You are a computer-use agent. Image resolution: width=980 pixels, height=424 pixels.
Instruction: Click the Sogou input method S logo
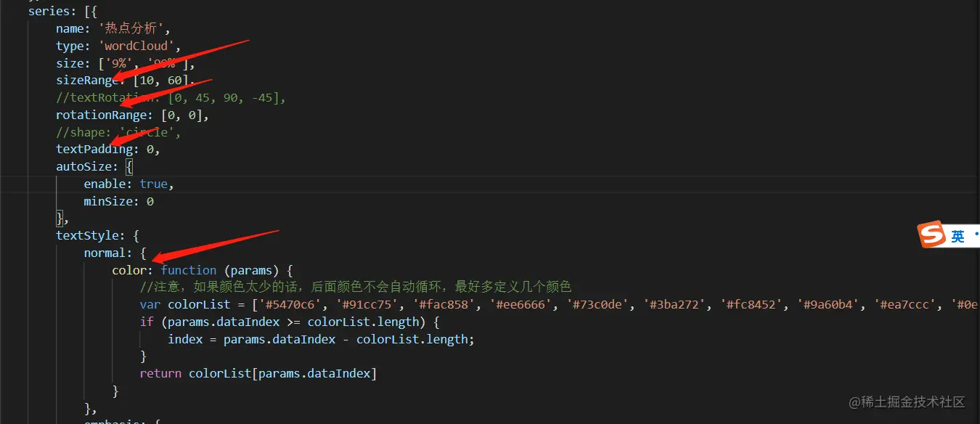(x=931, y=235)
